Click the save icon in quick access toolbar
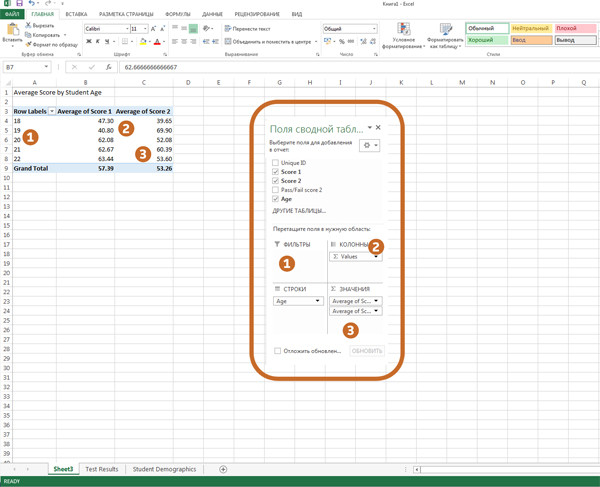Viewport: 600px width, 487px height. pyautogui.click(x=19, y=4)
